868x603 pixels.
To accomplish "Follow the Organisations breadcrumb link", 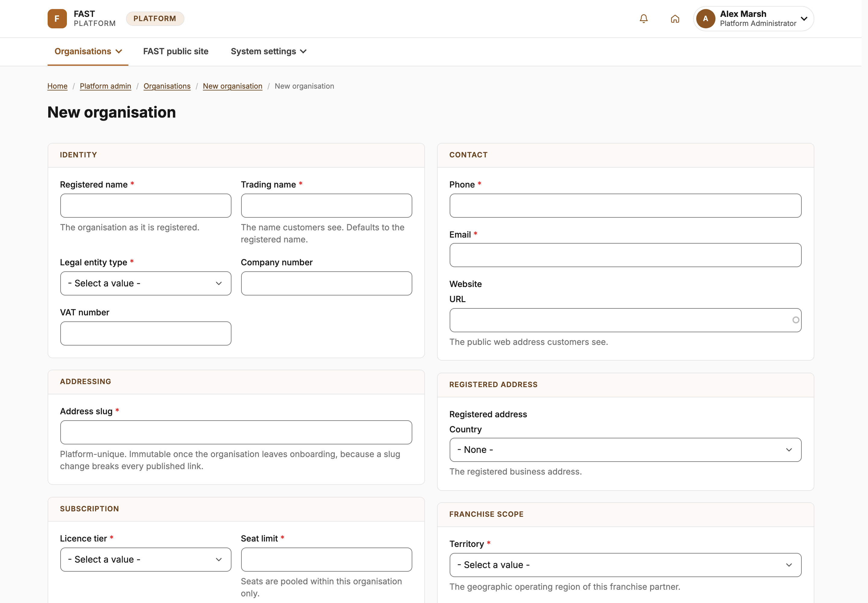I will (x=167, y=86).
